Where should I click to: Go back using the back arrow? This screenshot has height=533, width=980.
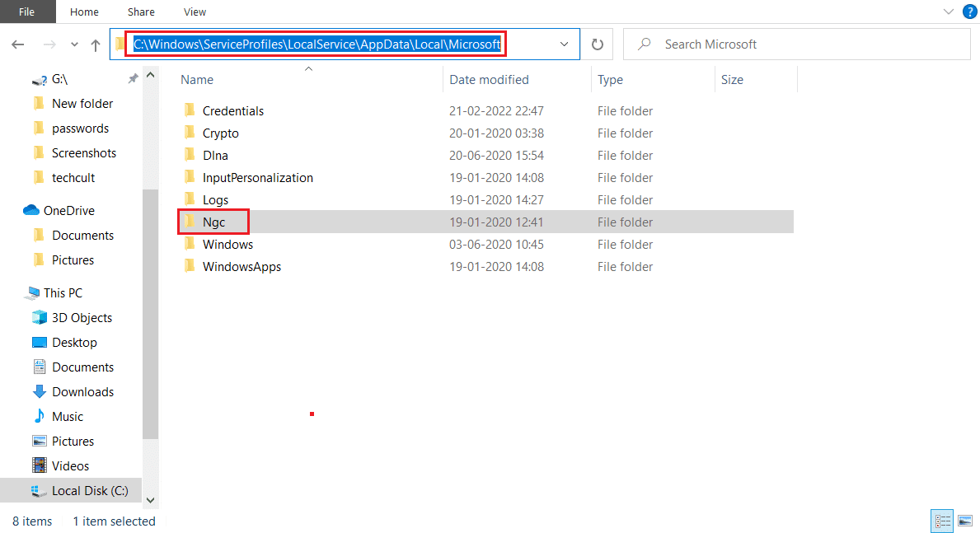click(x=18, y=44)
